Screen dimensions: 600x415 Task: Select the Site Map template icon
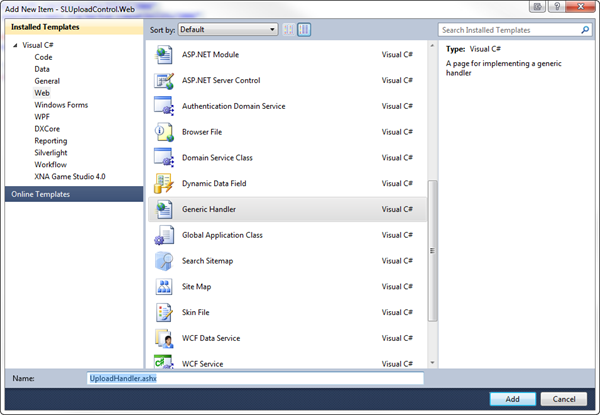[164, 286]
